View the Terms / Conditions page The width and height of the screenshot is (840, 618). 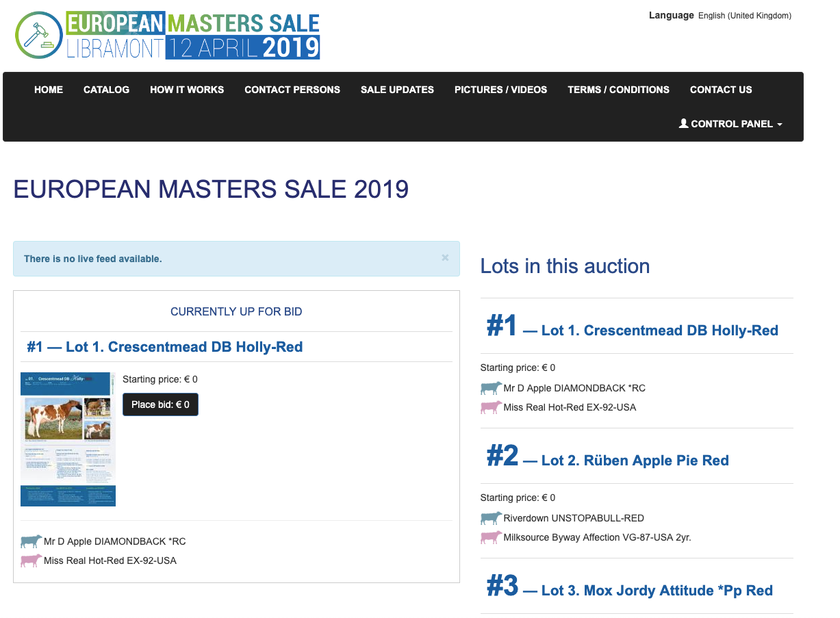point(618,90)
